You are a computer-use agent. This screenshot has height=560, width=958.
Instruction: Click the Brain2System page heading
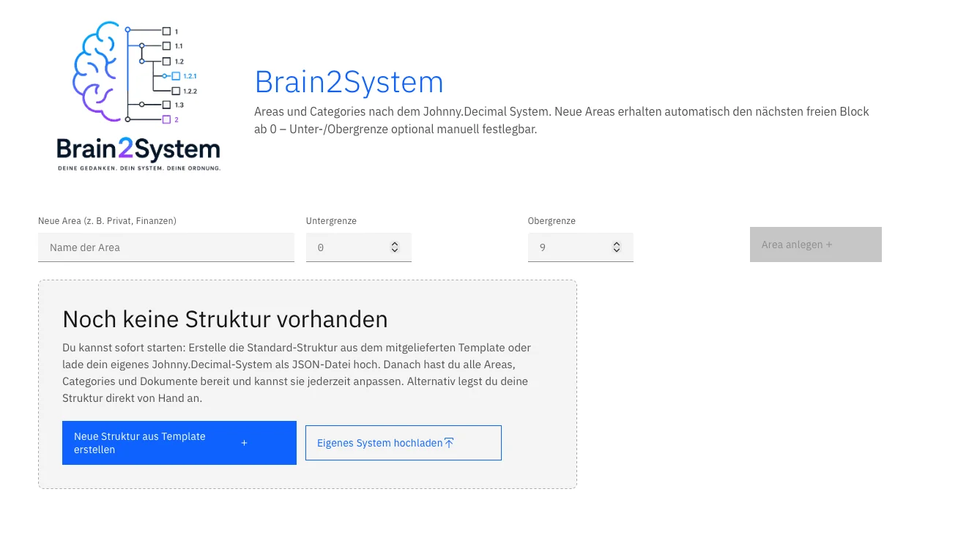click(349, 82)
